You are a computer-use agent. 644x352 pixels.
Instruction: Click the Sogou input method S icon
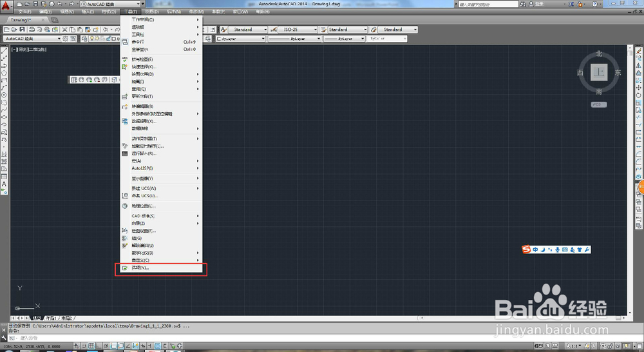click(x=526, y=249)
